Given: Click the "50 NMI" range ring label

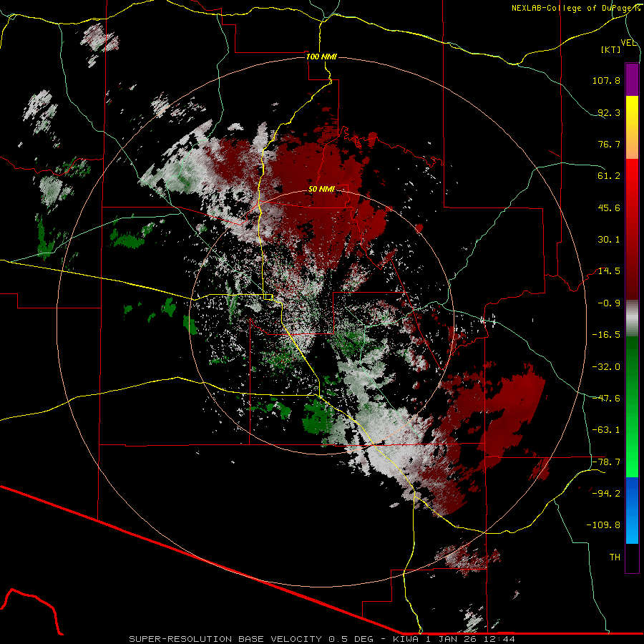Looking at the screenshot, I should (321, 190).
